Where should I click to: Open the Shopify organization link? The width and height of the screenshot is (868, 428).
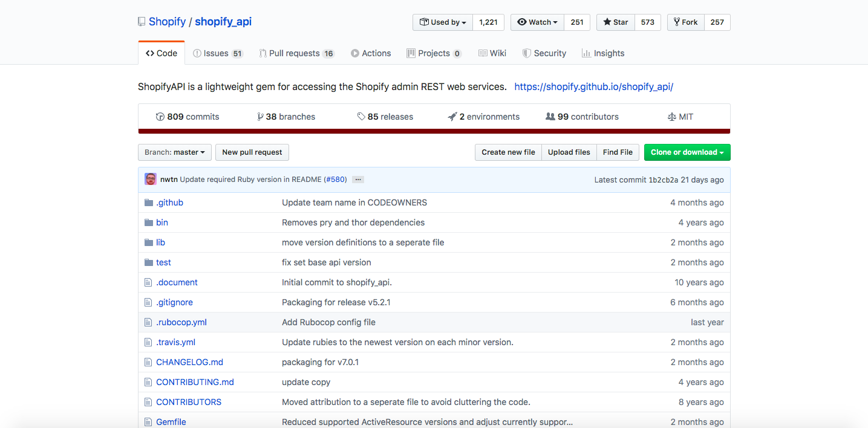point(167,22)
